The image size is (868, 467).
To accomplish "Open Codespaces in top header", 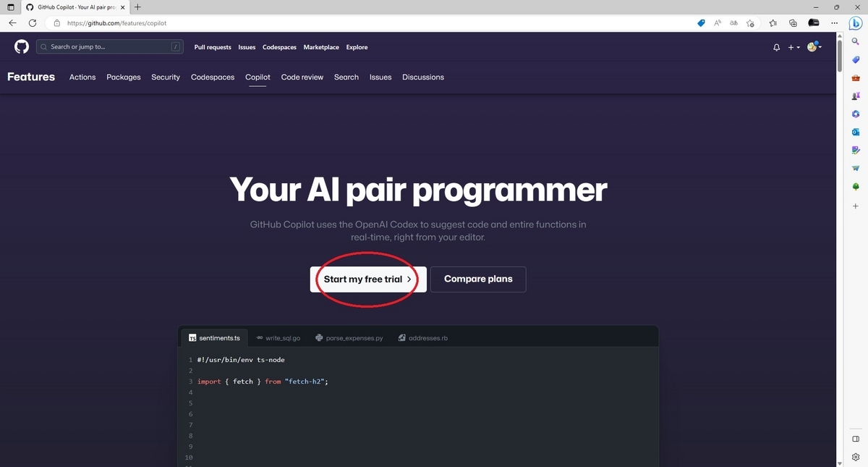I will coord(279,47).
